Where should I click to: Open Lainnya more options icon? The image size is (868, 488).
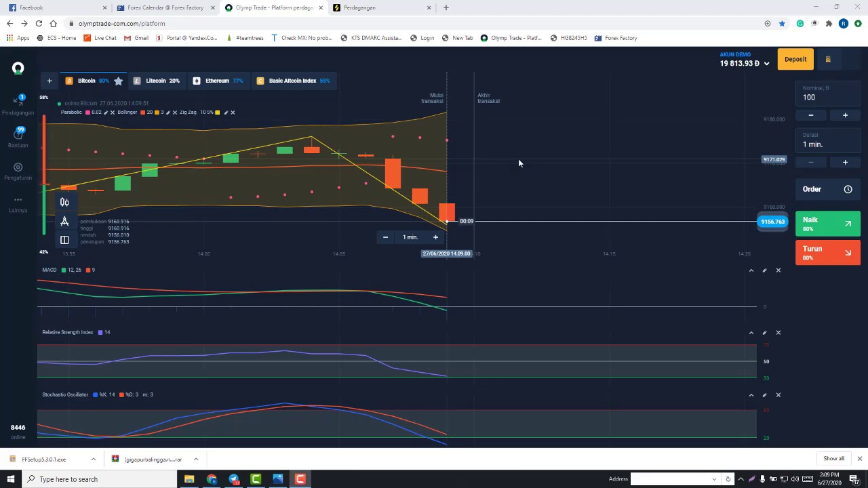(x=18, y=203)
